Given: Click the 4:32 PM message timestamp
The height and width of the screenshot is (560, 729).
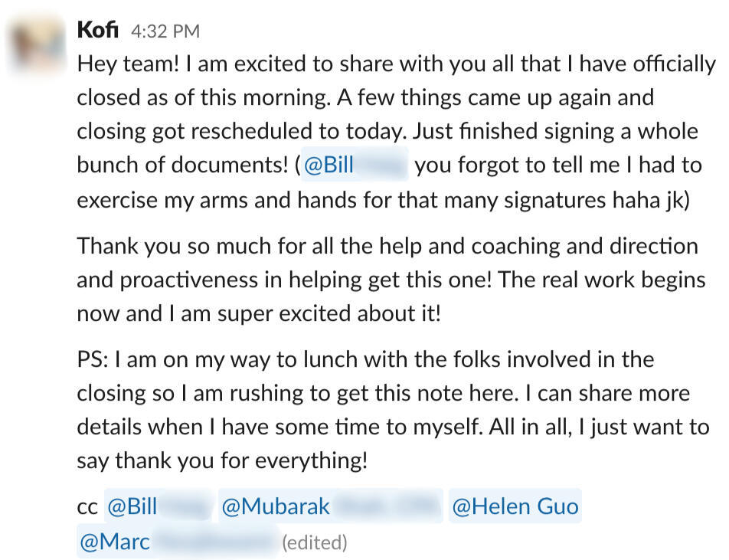Looking at the screenshot, I should pos(165,31).
